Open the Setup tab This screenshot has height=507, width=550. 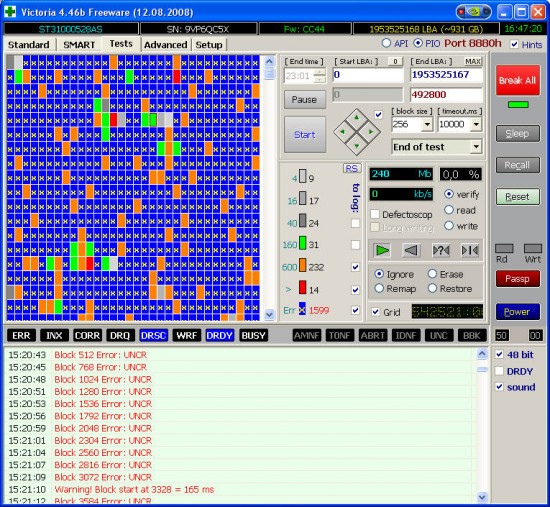point(209,45)
